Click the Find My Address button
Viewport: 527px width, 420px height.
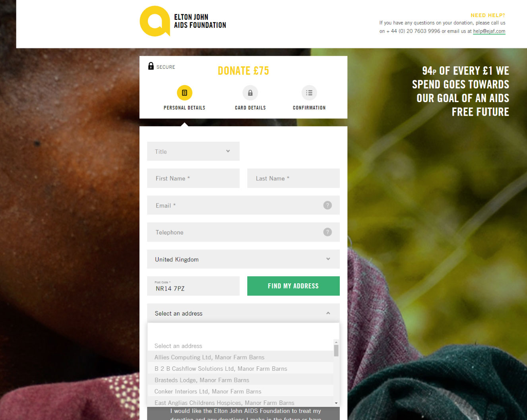[x=293, y=286]
